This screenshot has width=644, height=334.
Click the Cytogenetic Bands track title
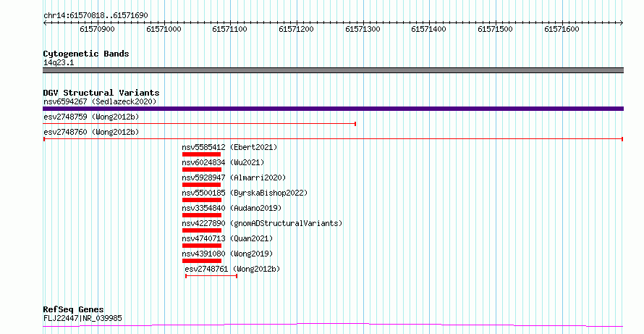tap(86, 54)
